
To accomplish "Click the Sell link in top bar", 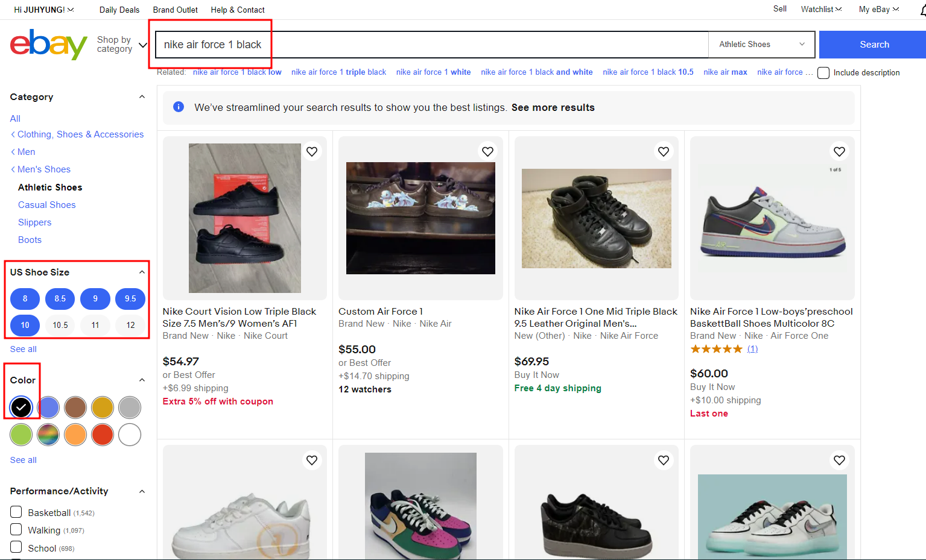I will point(780,9).
